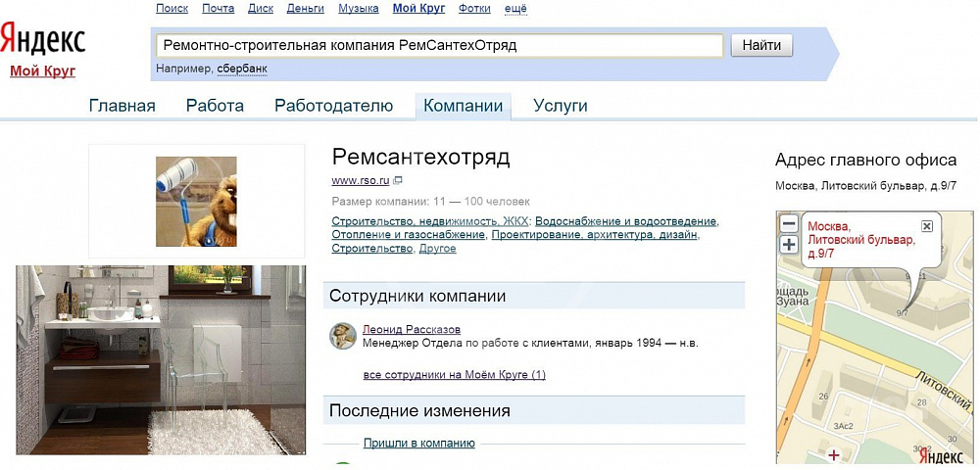
Task: Click the Размер компании text
Action: click(x=430, y=202)
